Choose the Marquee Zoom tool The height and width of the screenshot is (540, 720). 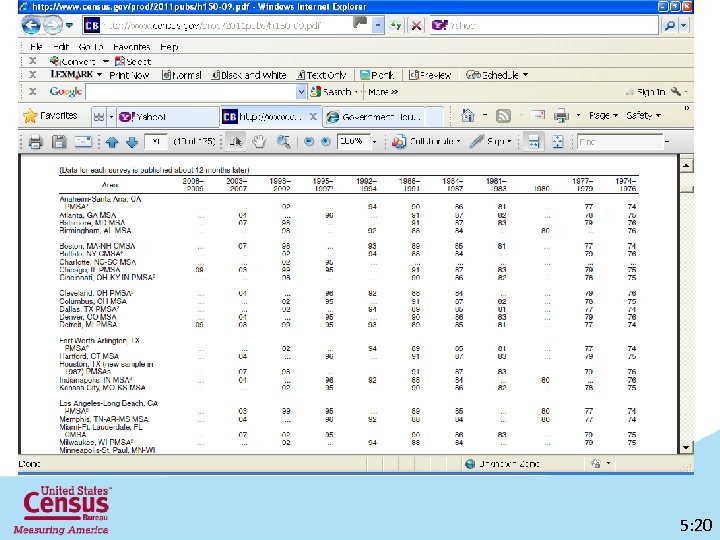[x=283, y=142]
